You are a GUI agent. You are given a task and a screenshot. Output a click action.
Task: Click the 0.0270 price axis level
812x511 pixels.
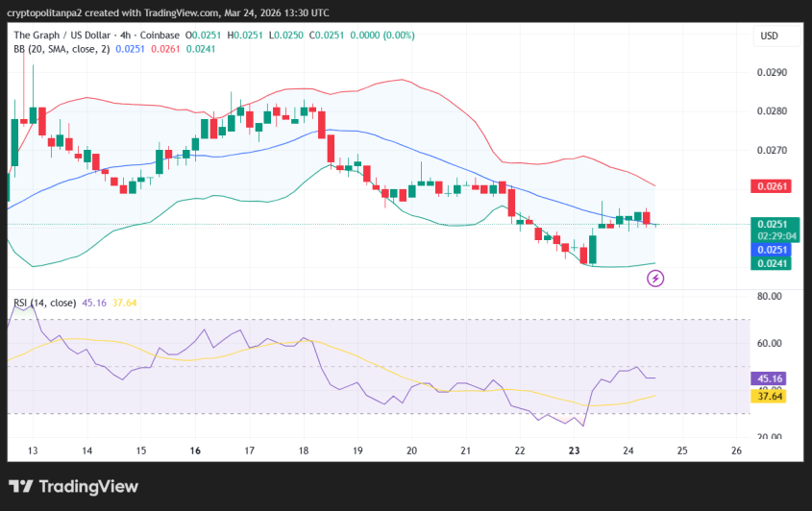coord(771,151)
